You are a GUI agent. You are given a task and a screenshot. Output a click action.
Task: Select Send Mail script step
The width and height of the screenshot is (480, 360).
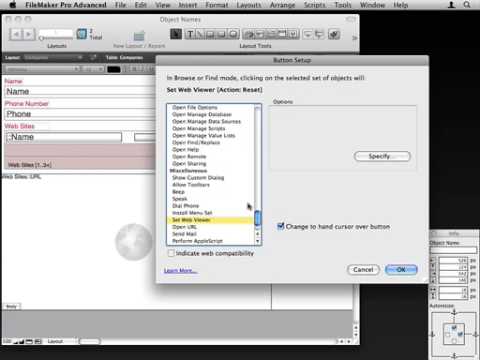[x=184, y=234]
